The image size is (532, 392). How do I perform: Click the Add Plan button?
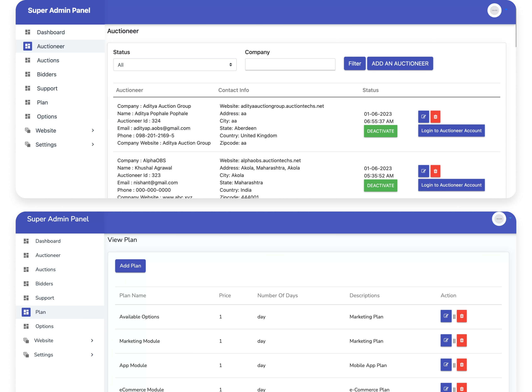point(130,266)
